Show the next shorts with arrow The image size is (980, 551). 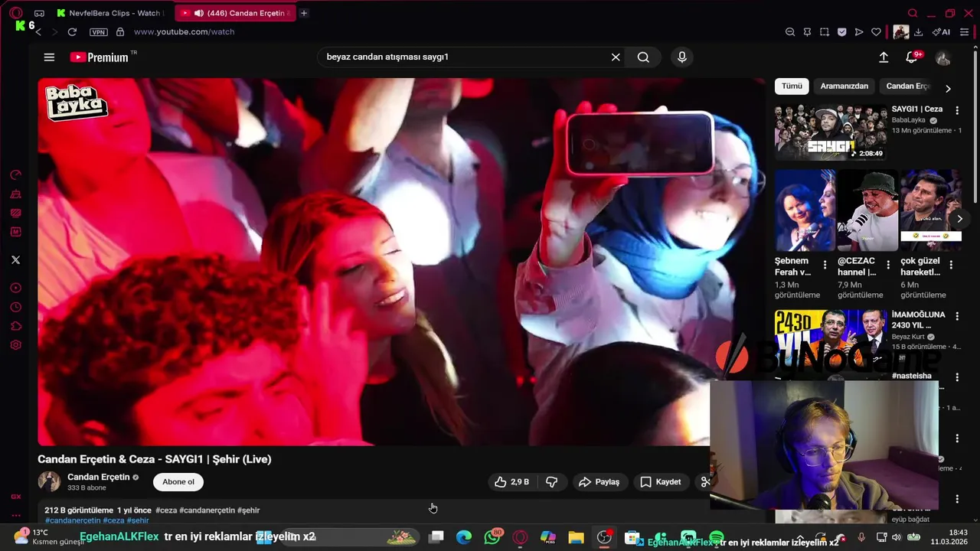[x=959, y=219]
